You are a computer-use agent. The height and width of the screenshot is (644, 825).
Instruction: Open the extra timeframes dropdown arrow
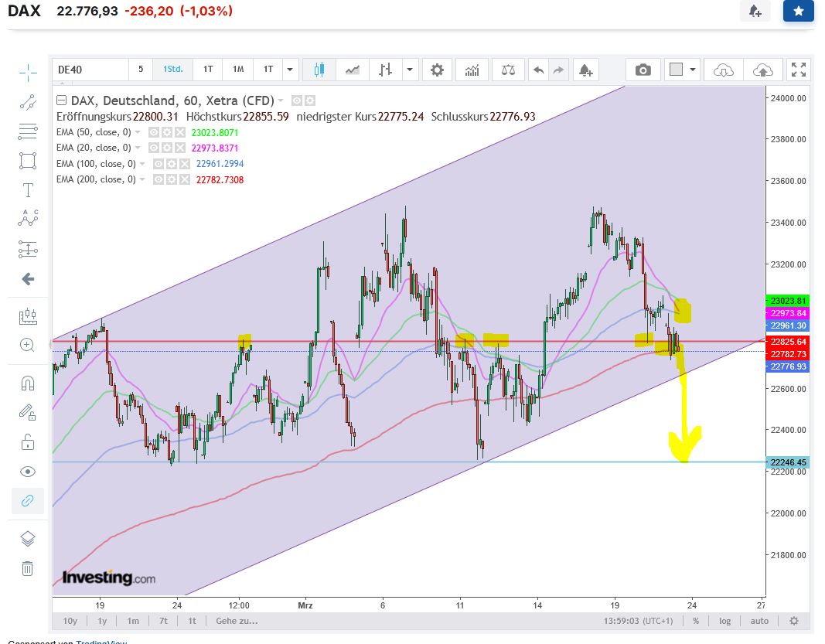coord(288,70)
